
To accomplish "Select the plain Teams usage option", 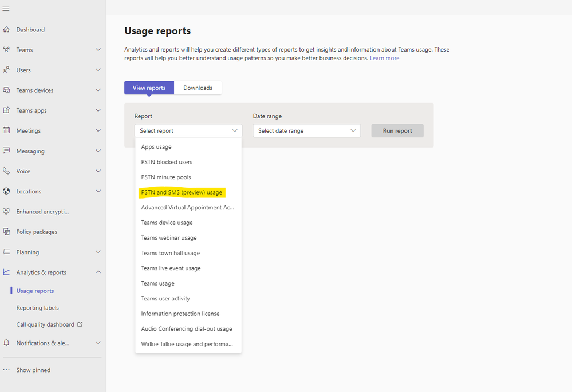I will (x=188, y=283).
